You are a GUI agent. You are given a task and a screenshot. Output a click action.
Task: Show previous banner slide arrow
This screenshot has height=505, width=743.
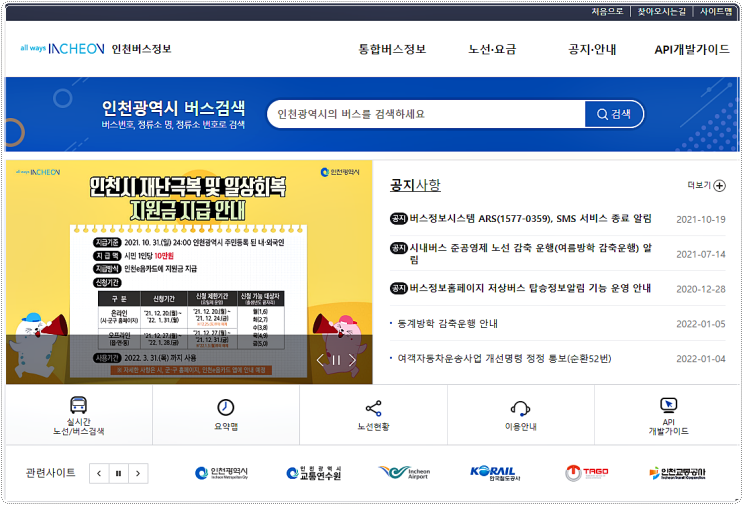[x=320, y=360]
